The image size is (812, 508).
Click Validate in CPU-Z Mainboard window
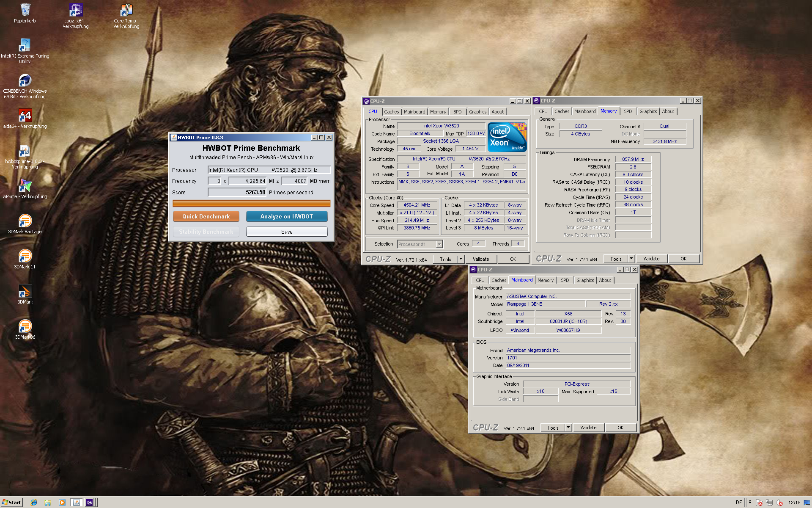tap(588, 428)
